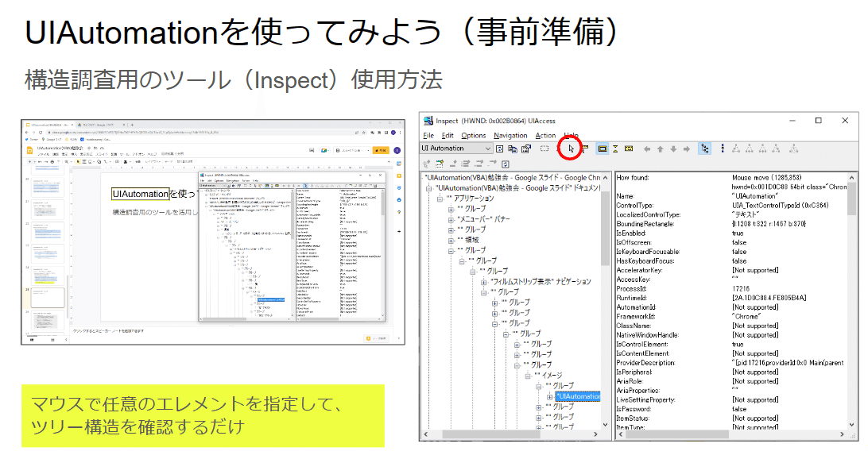Select the root Google スライド - Google Chrome item
Screen dimensions: 868x459
point(512,178)
